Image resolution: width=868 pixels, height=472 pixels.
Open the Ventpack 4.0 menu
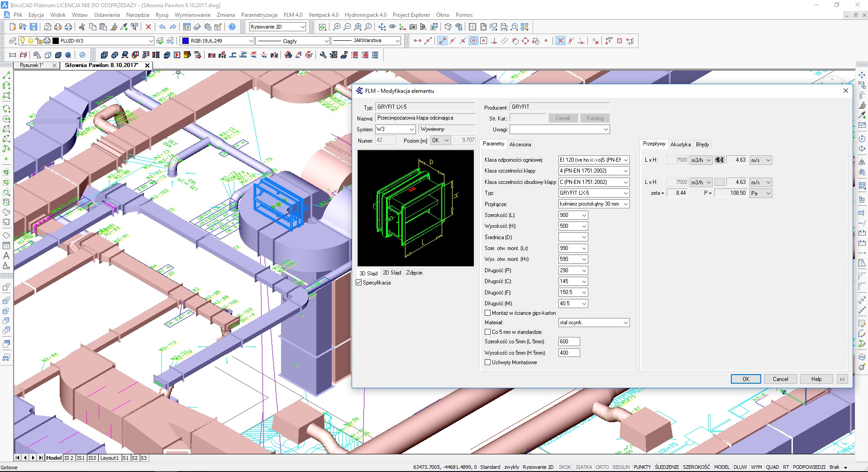point(323,15)
